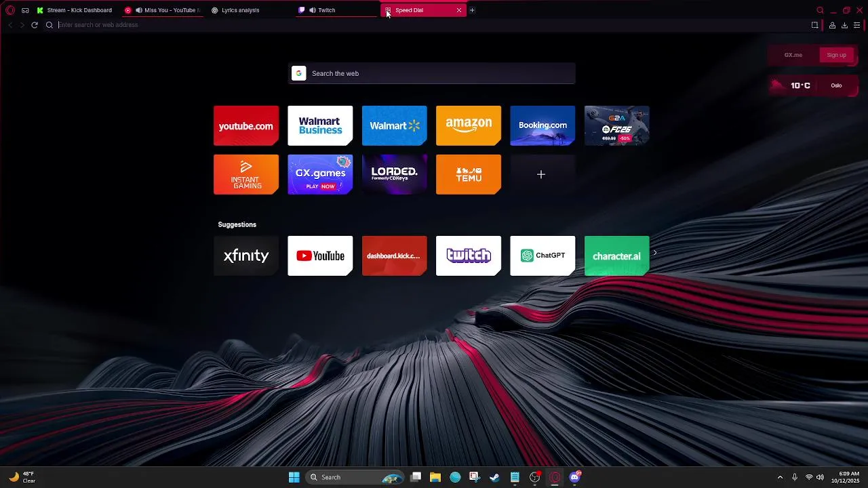Open the G2A FC26 speed dial tile
The height and width of the screenshot is (488, 868).
617,125
